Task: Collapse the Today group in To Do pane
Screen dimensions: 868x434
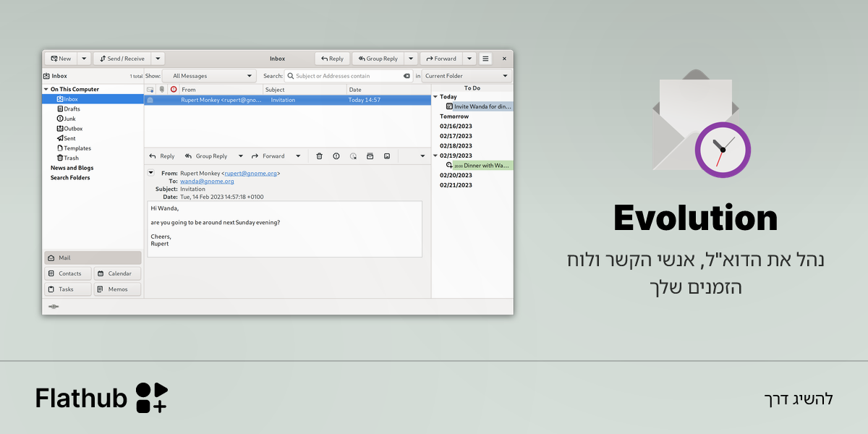Action: click(435, 97)
